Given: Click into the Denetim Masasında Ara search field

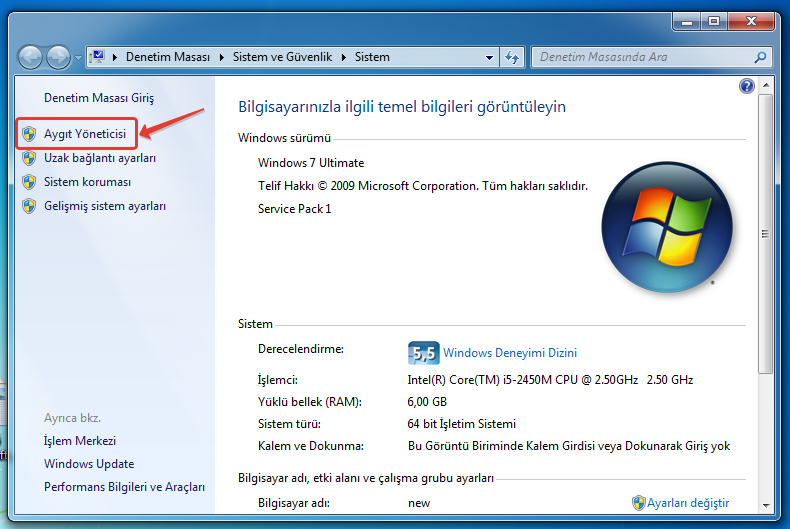Looking at the screenshot, I should (640, 58).
